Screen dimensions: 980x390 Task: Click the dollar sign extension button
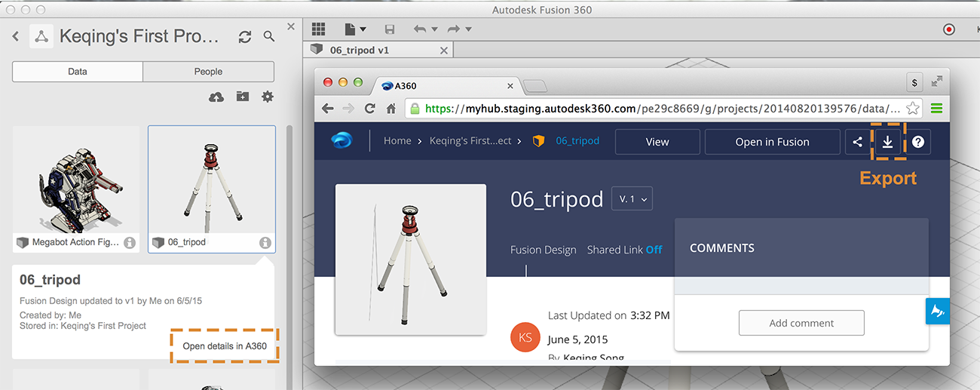[x=914, y=83]
